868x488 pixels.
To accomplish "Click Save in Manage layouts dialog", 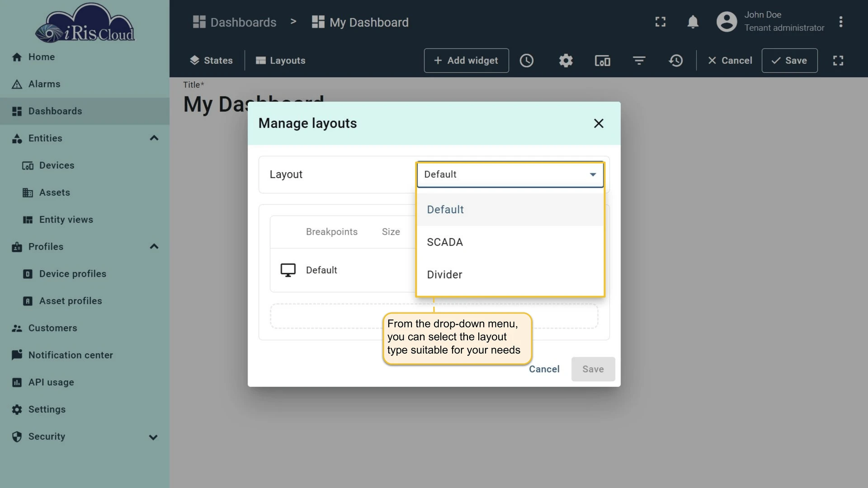I will click(593, 369).
